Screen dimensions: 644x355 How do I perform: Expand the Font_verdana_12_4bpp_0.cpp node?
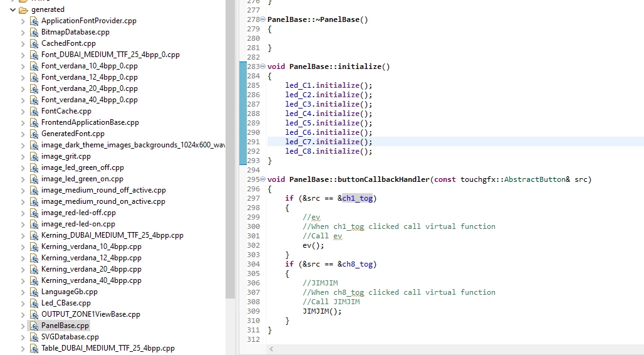click(23, 77)
